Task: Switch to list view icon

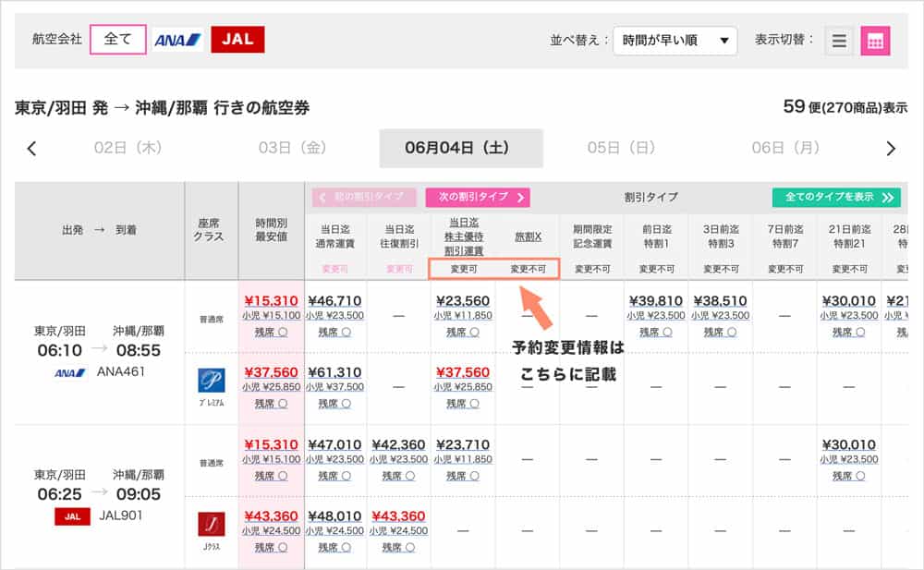Action: coord(839,41)
